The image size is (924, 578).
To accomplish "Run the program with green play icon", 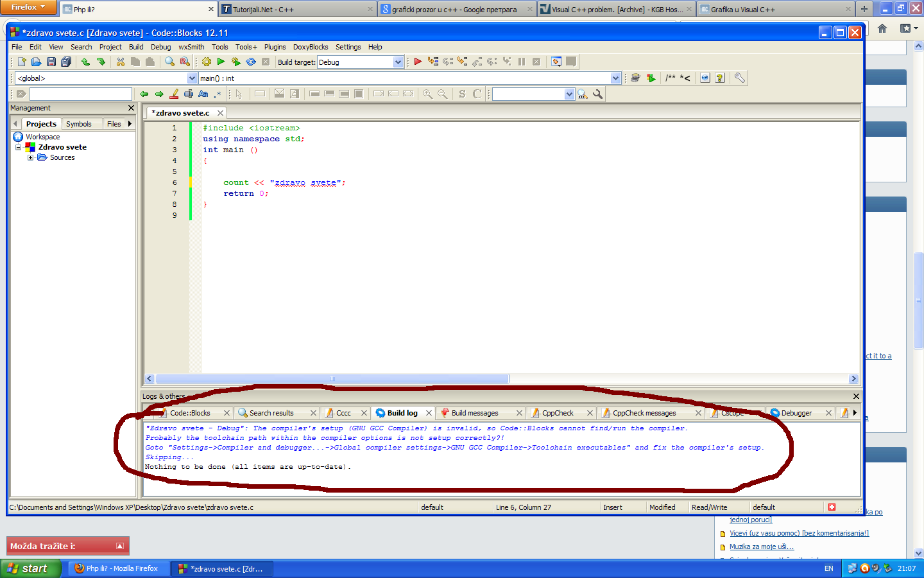I will [221, 62].
